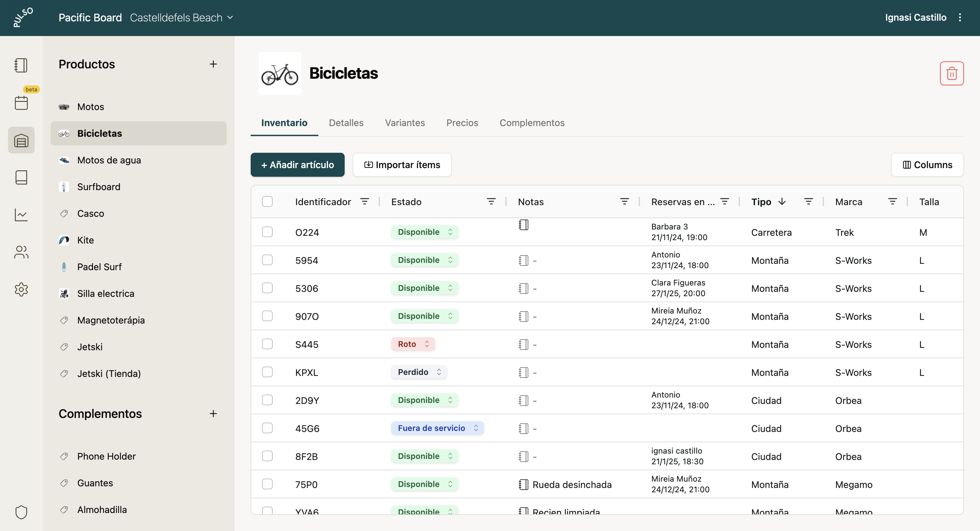Switch to the Complementos tab
The height and width of the screenshot is (531, 980).
tap(532, 122)
